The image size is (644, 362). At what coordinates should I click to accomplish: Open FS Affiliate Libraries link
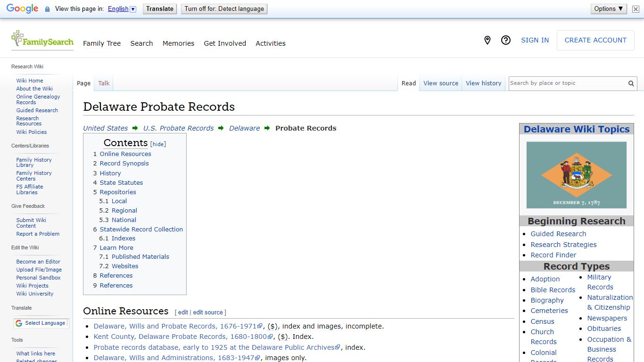coord(30,189)
